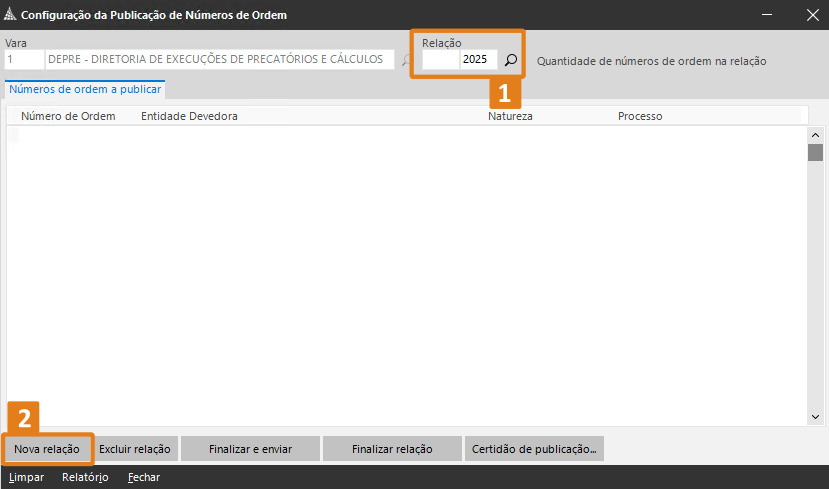Screen dimensions: 829x489
Task: Click the Excluir relação button
Action: pos(135,449)
